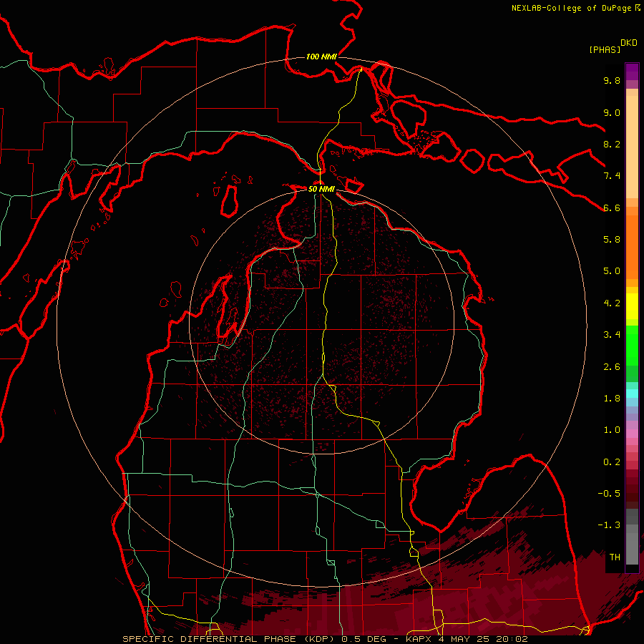Click the 6.6 scale value
The image size is (644, 644).
612,208
